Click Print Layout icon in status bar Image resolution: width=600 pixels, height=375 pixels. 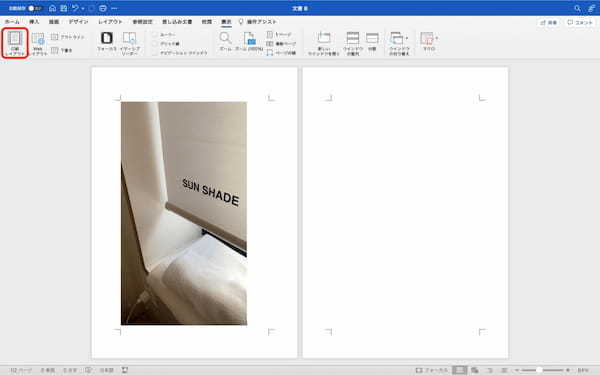click(x=460, y=370)
